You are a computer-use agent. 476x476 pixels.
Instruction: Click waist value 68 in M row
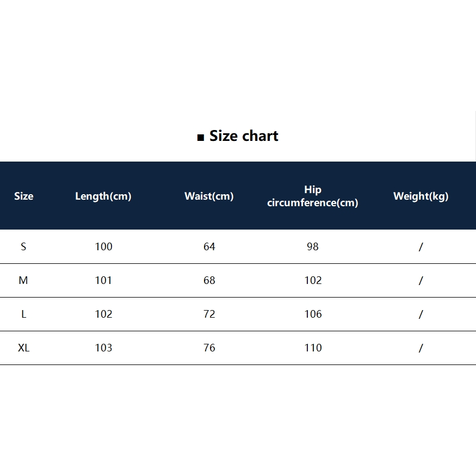[209, 280]
